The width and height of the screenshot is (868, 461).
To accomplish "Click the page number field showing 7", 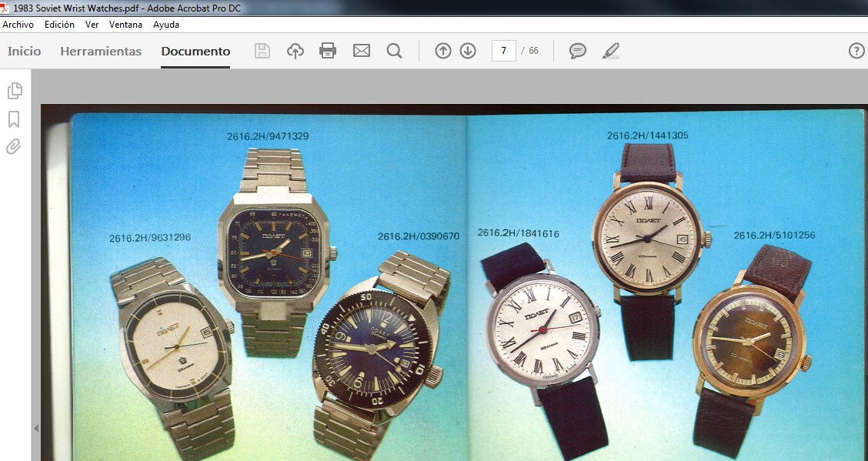I will coord(504,51).
